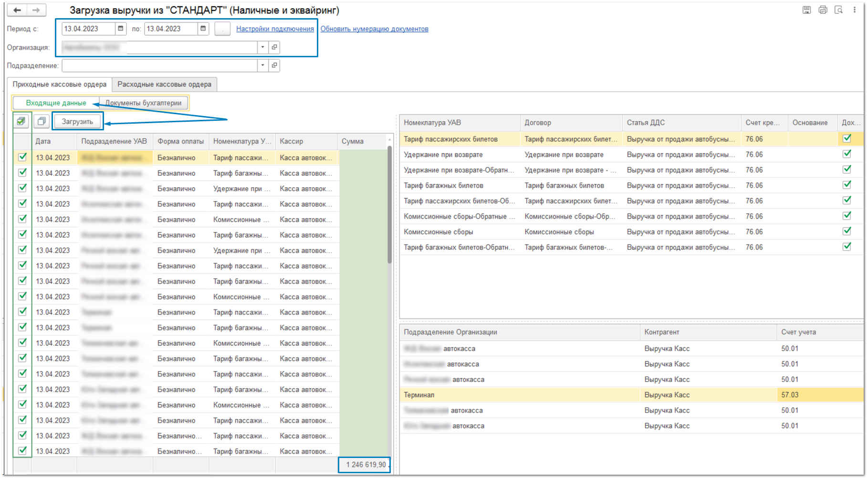This screenshot has width=868, height=479.
Task: Open calendar picker for period end date
Action: (203, 29)
